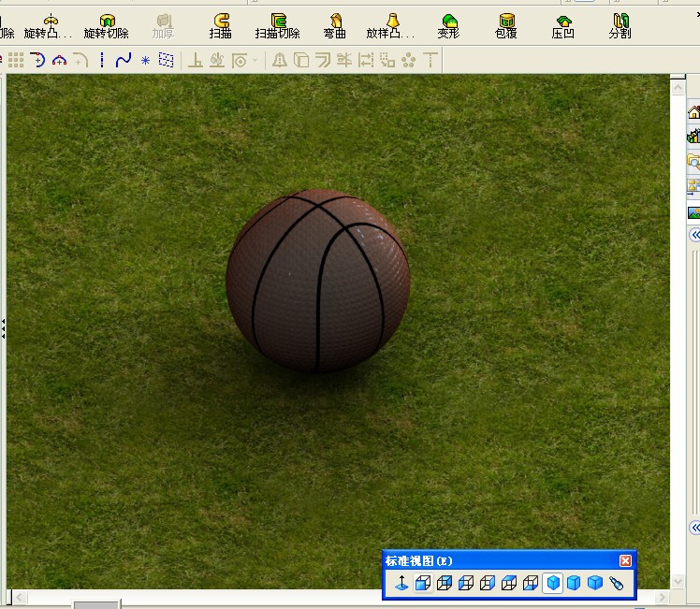Open the design library task pane tab

(693, 136)
